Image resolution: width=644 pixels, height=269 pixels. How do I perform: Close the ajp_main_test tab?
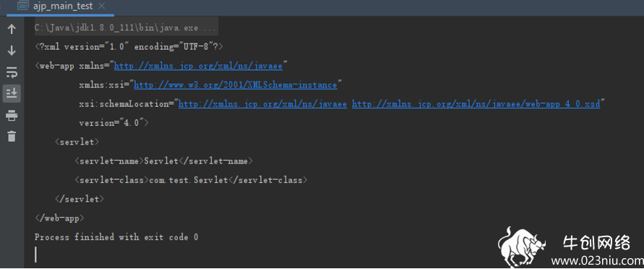[x=102, y=7]
